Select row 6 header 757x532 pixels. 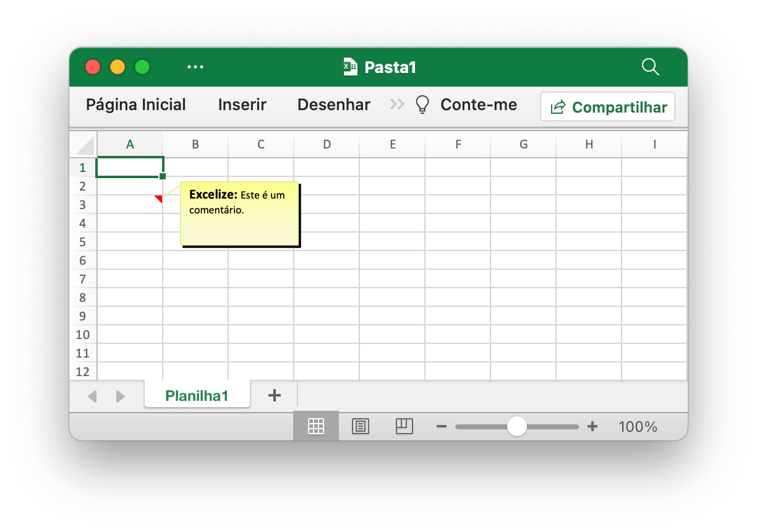[x=83, y=260]
